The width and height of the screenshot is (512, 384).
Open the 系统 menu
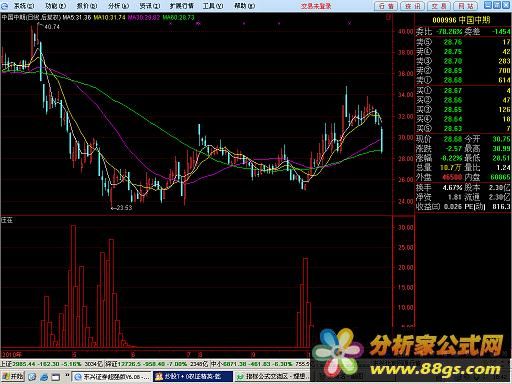click(24, 6)
